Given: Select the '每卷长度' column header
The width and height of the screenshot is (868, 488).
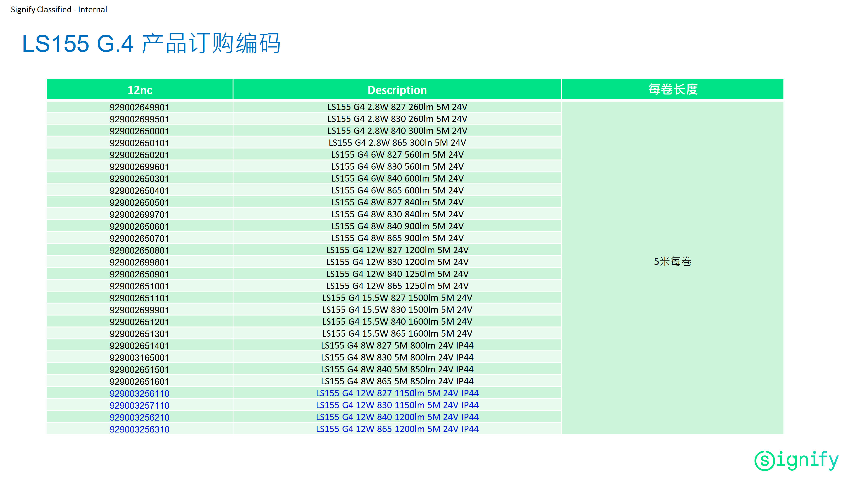Looking at the screenshot, I should click(672, 89).
